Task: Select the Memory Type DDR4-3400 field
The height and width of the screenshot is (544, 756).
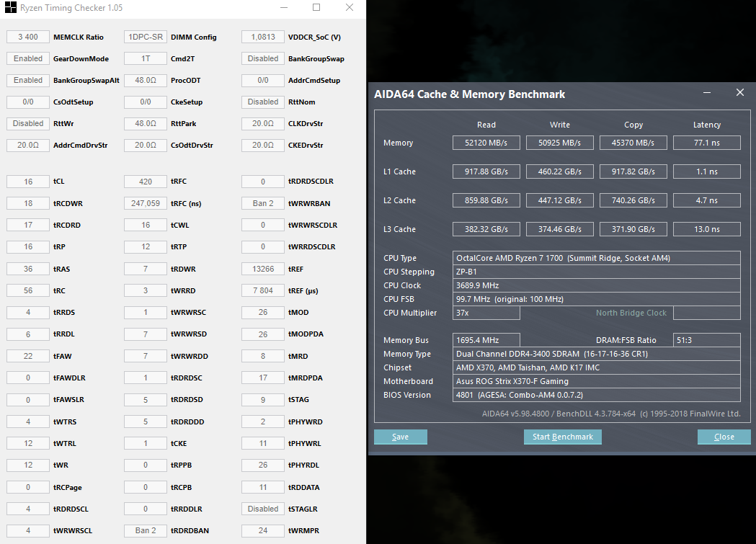Action: 597,354
